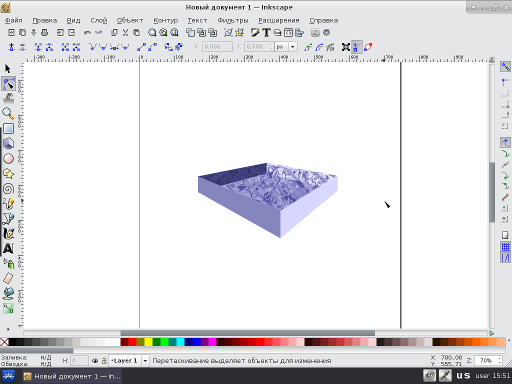The height and width of the screenshot is (384, 512).
Task: Click the volume speaker tray icon
Action: tap(430, 376)
